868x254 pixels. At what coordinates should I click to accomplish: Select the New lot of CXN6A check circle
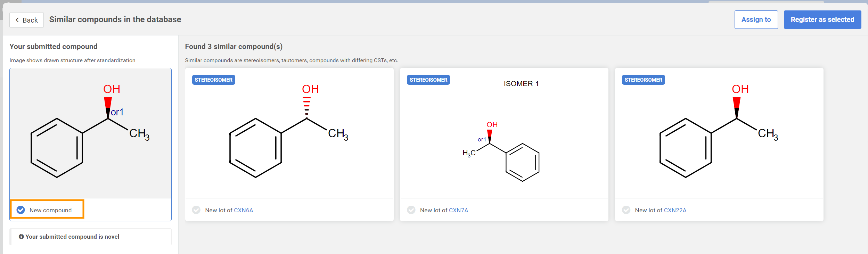click(x=196, y=210)
